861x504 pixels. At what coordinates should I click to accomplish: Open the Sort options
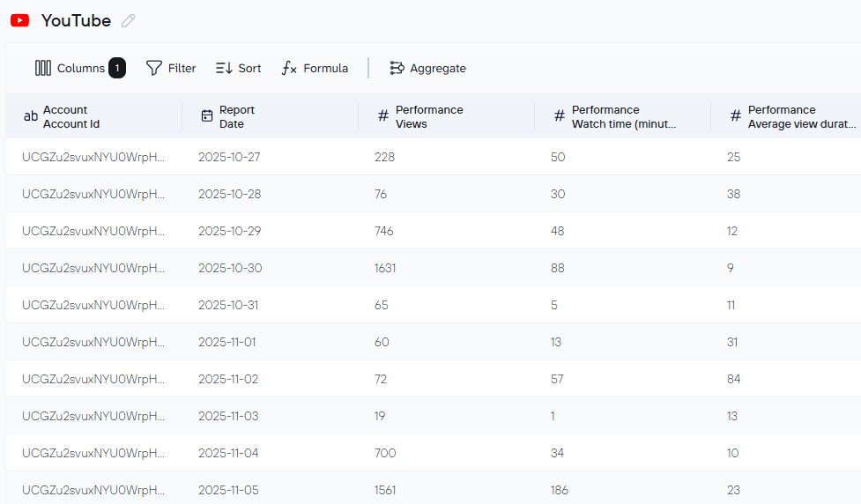239,68
